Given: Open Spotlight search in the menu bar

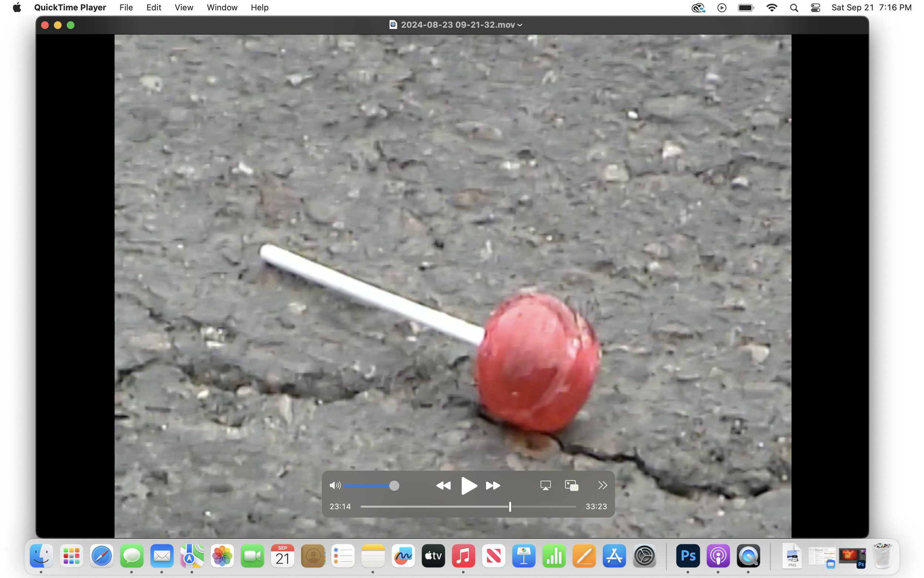Looking at the screenshot, I should (794, 8).
